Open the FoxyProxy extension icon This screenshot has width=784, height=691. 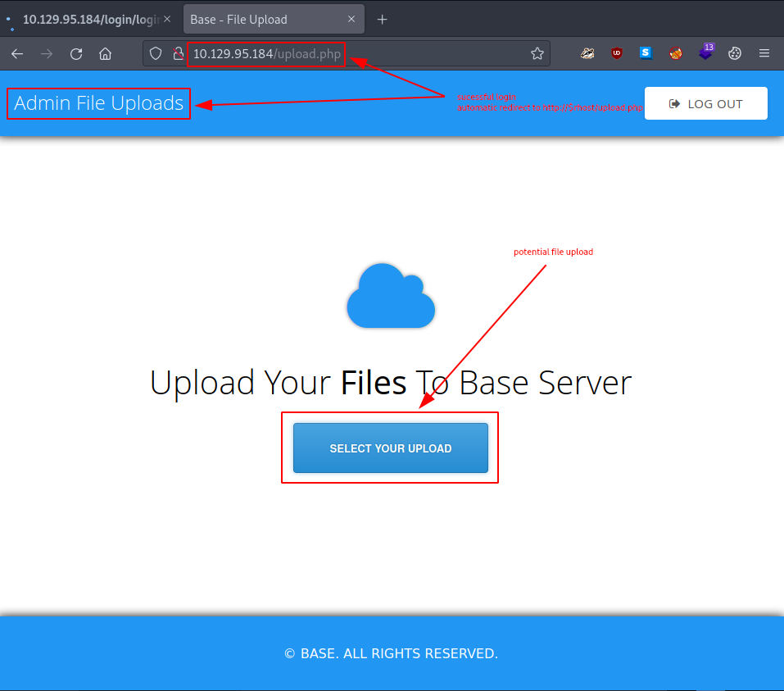click(x=675, y=53)
